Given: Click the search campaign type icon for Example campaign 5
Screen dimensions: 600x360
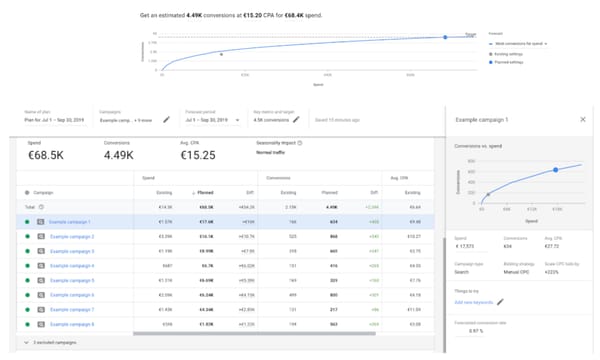Looking at the screenshot, I should pos(41,280).
